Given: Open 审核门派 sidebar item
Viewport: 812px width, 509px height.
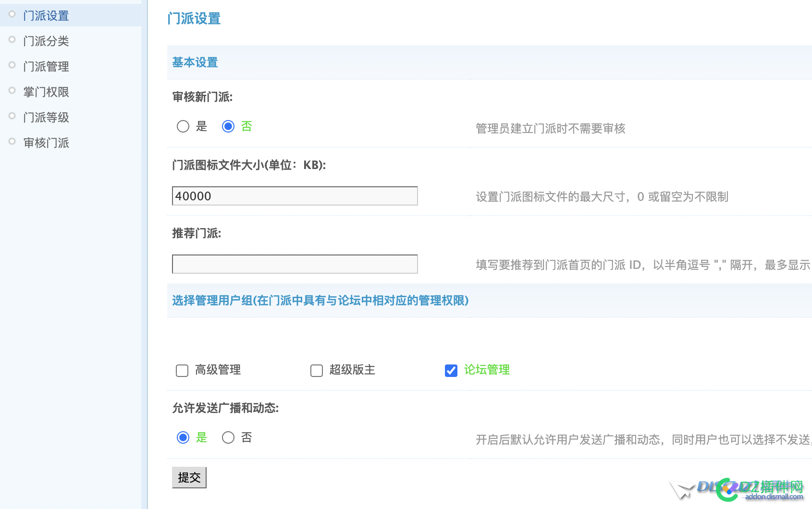Looking at the screenshot, I should (46, 143).
